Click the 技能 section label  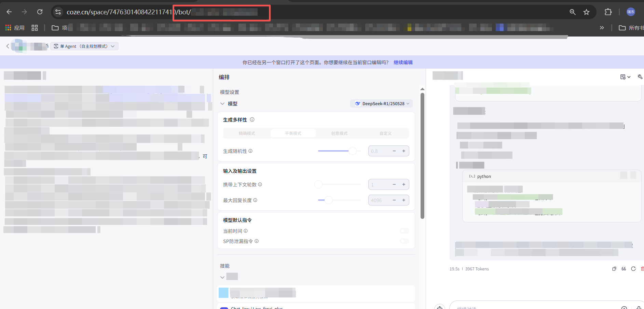pyautogui.click(x=225, y=266)
